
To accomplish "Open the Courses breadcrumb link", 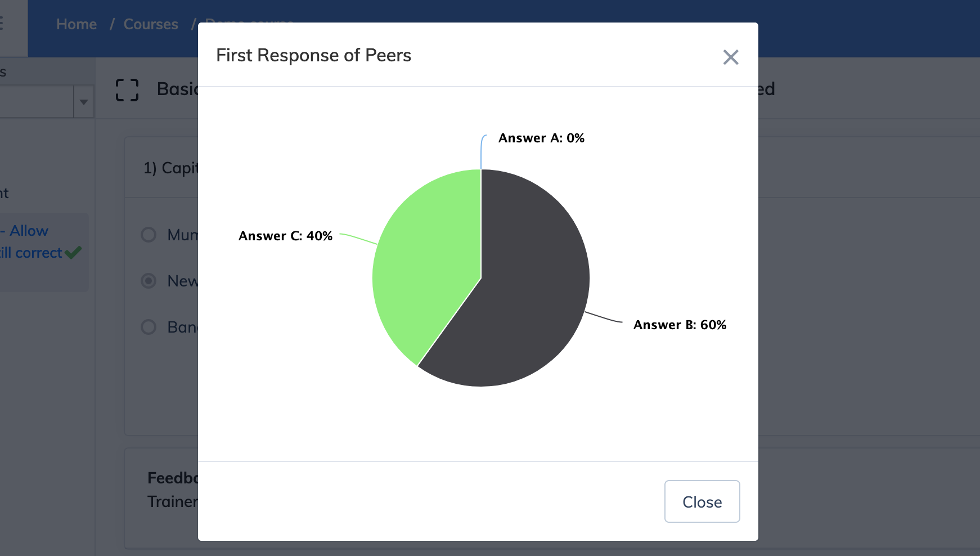I will [x=151, y=24].
